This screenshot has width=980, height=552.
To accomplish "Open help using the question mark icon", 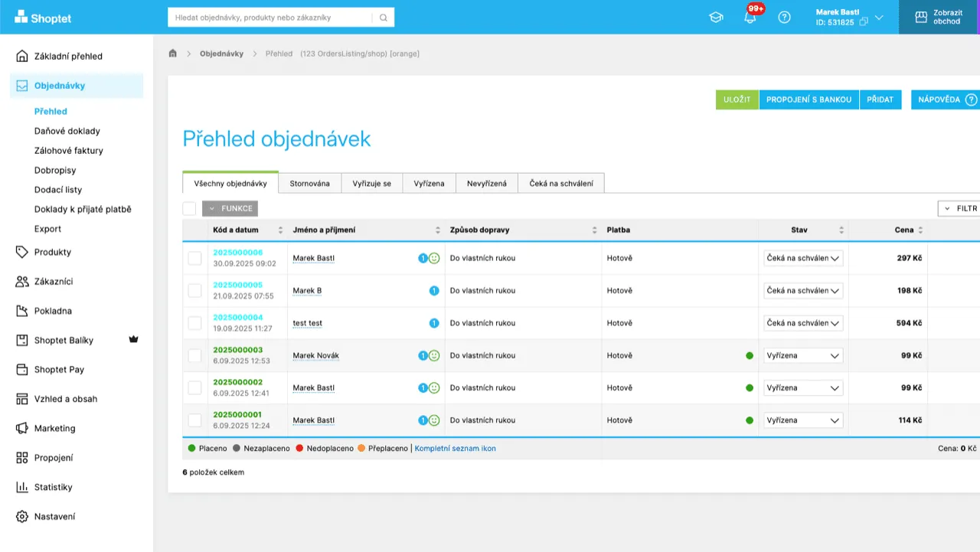I will click(x=784, y=17).
